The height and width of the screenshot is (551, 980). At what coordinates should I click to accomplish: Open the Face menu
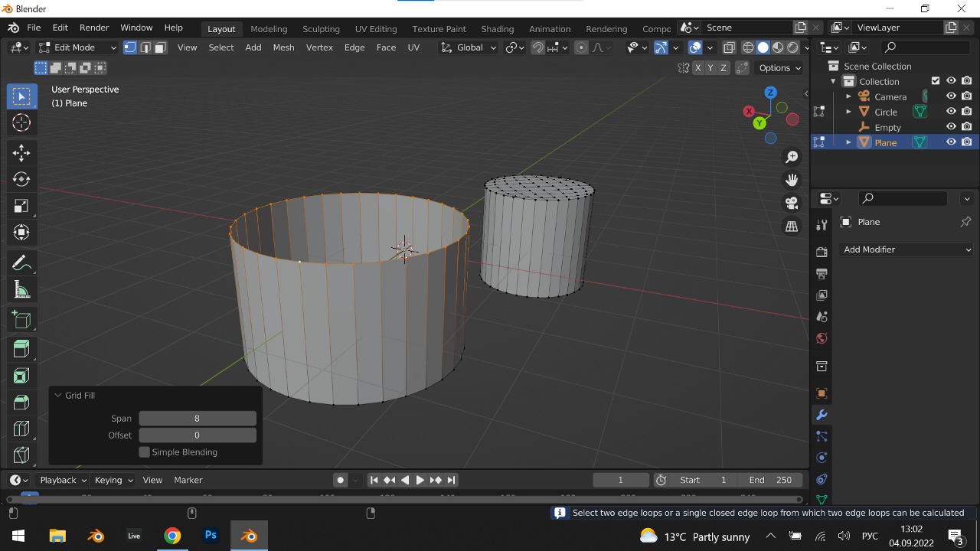coord(386,47)
